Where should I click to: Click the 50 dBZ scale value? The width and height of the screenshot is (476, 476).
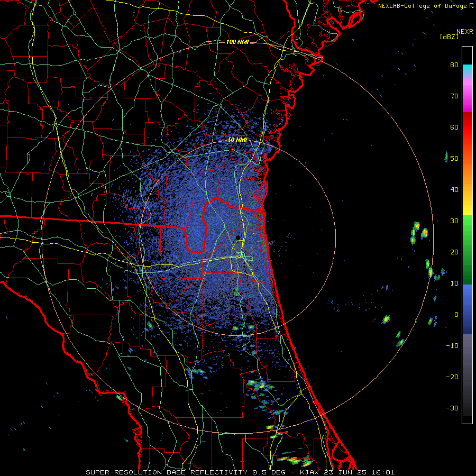(x=454, y=159)
